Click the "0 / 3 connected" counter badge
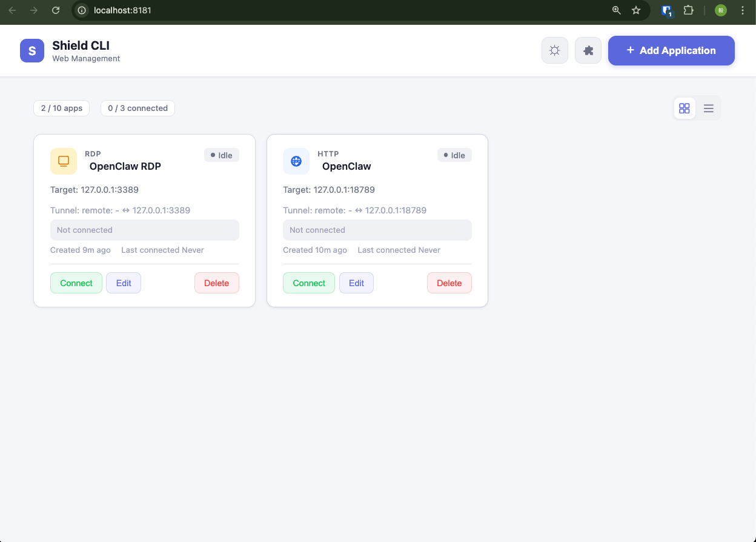756x542 pixels. [138, 108]
